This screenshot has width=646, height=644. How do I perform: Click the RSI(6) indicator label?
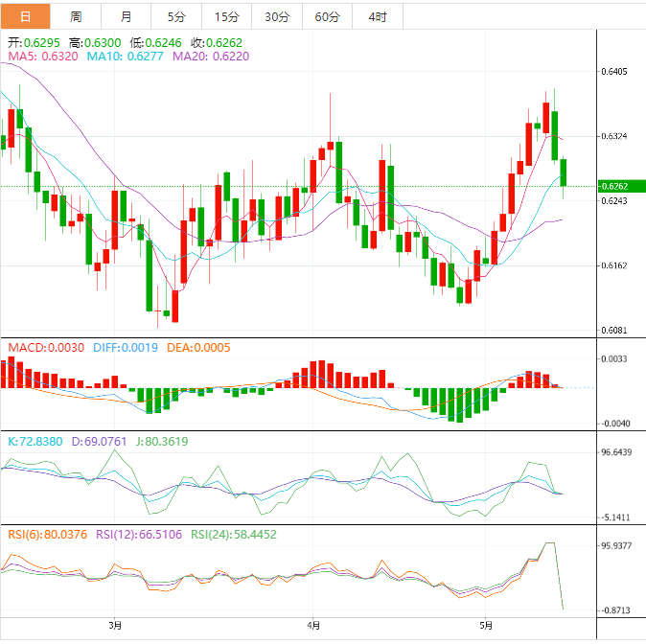click(47, 534)
